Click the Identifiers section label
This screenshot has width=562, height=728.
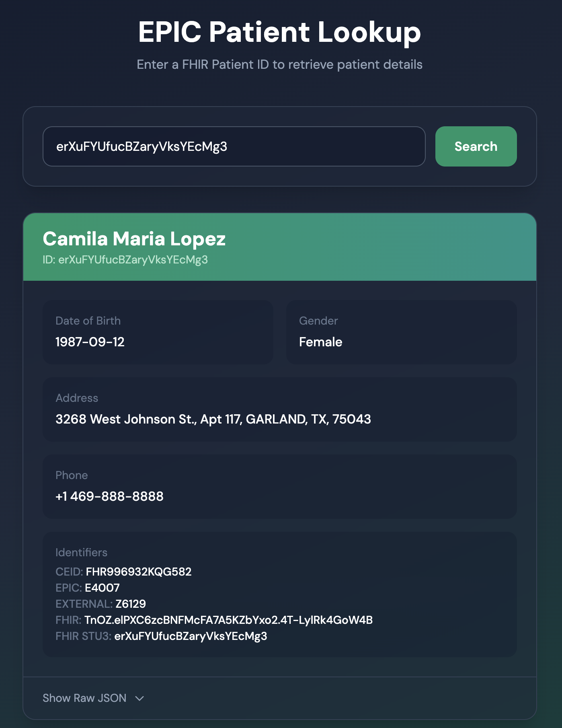pos(81,552)
